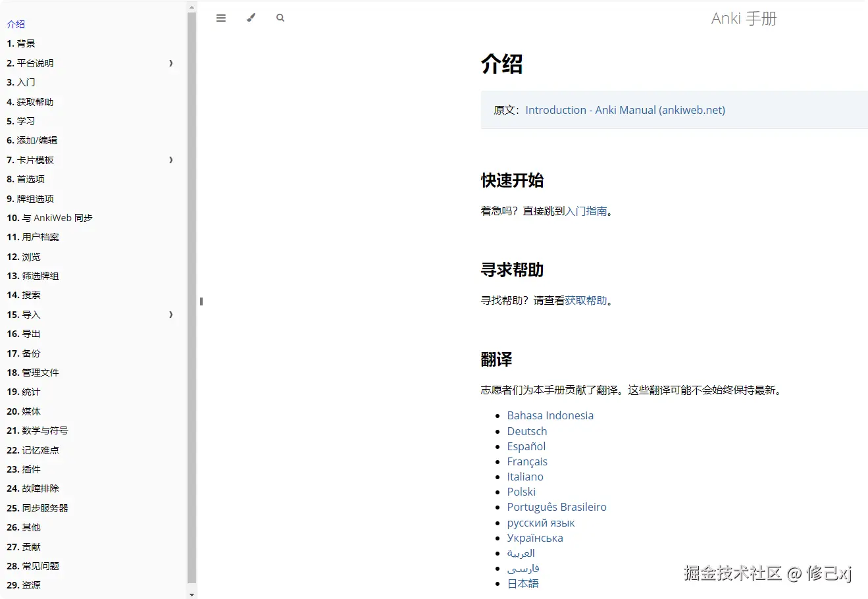Open the Français translation link
The image size is (868, 599).
pyautogui.click(x=527, y=461)
